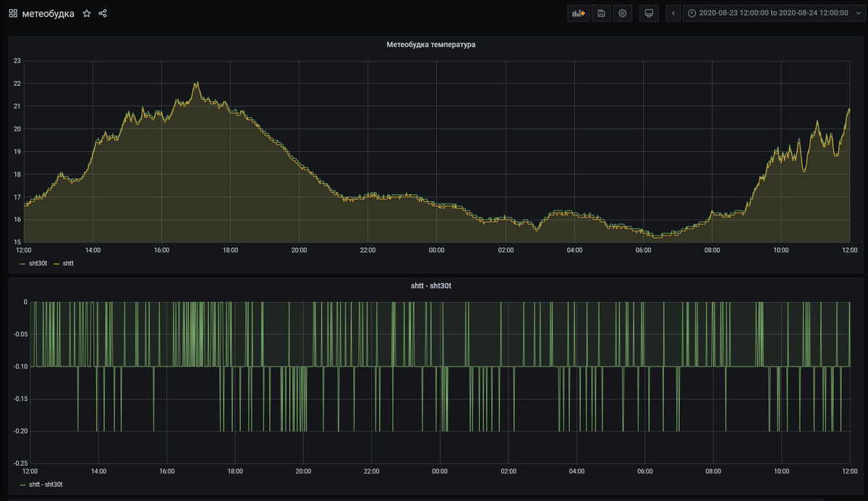Toggle the shtt series in the temperature legend
868x501 pixels.
tap(68, 264)
